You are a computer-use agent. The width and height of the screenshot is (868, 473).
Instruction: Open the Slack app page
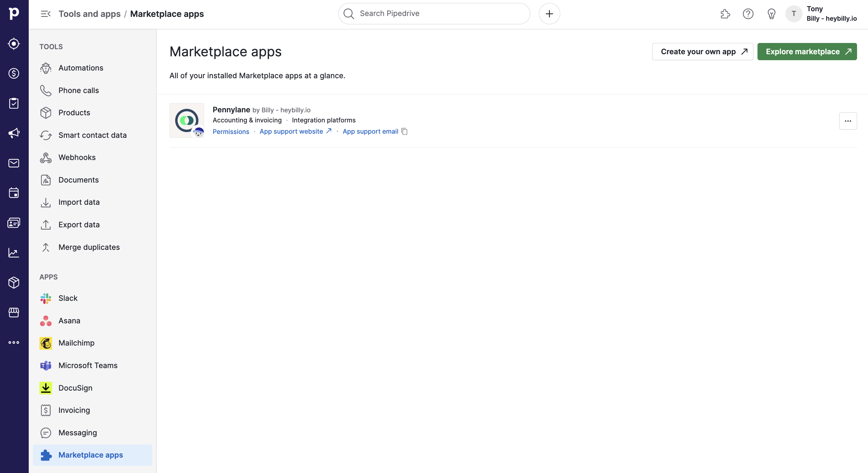coord(92,298)
